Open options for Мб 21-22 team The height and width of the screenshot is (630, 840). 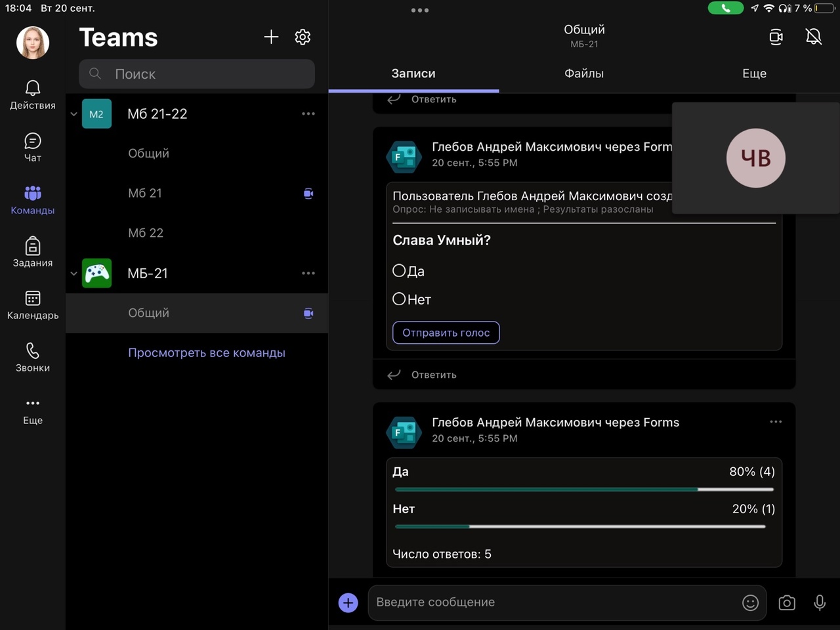click(308, 114)
